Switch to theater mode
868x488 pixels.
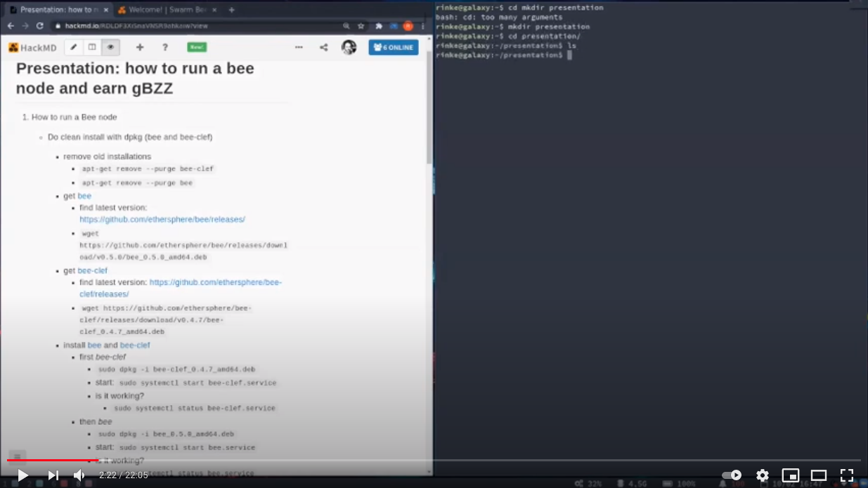[x=819, y=475]
